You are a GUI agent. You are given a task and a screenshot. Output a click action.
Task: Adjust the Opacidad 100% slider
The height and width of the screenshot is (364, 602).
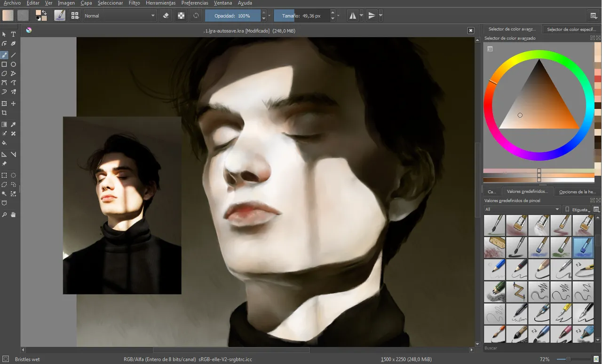(x=233, y=15)
